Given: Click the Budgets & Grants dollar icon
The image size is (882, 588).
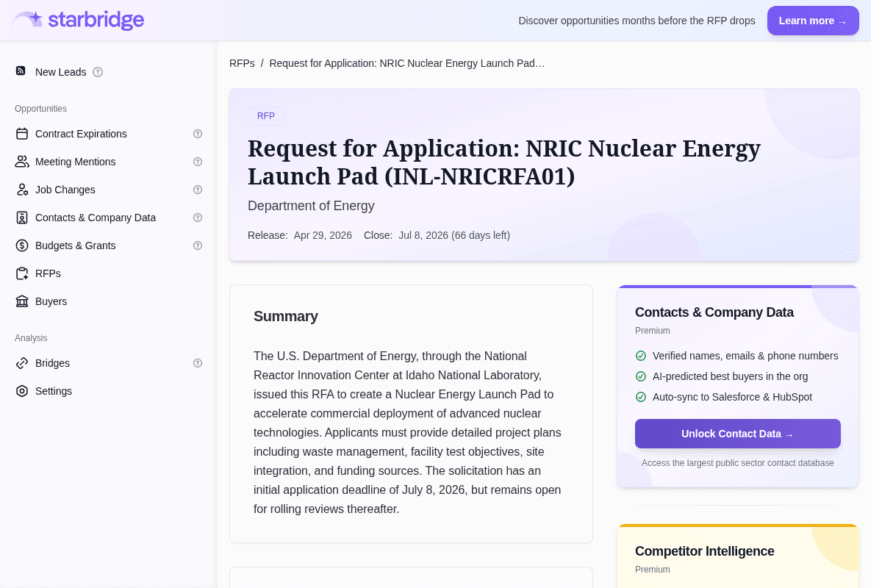Looking at the screenshot, I should [x=22, y=245].
